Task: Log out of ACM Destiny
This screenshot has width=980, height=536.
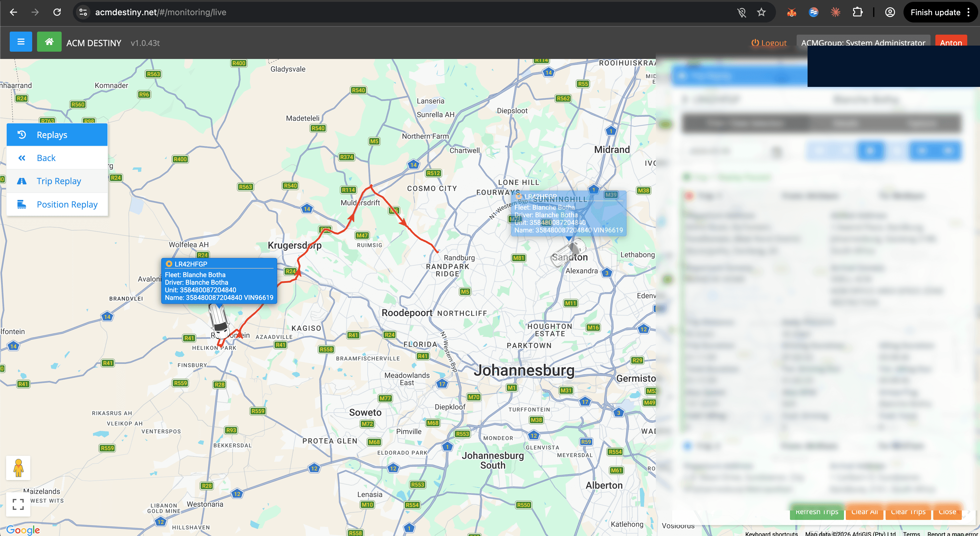Action: 769,43
